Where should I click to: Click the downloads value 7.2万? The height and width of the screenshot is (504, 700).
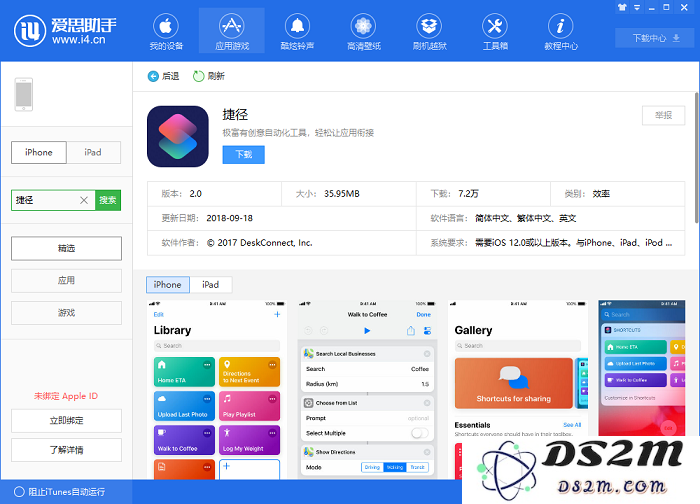coord(468,194)
